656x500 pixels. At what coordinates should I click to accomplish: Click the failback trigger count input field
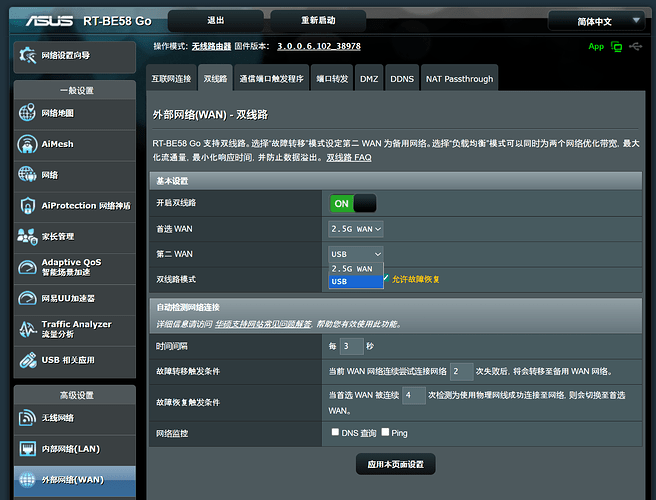tap(414, 395)
